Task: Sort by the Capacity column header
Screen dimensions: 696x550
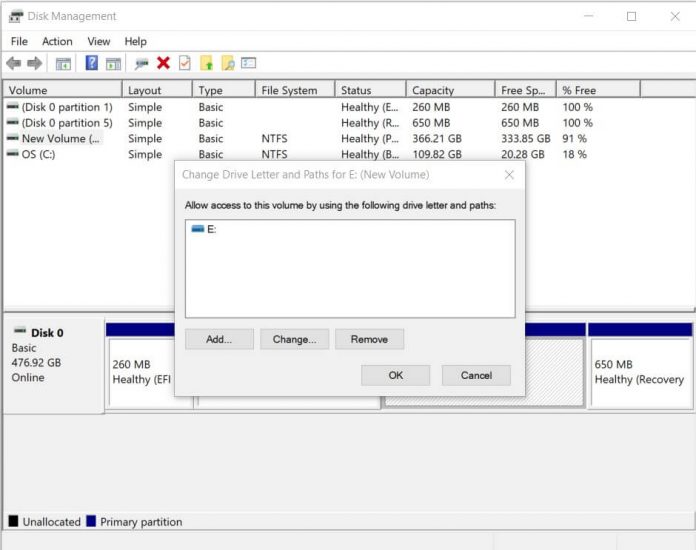Action: coord(450,90)
